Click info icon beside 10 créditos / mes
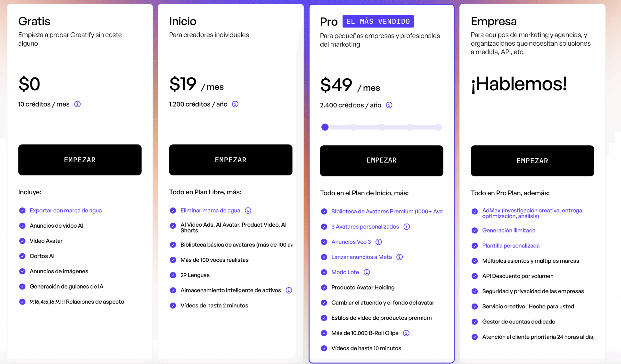This screenshot has height=364, width=621. coord(77,104)
